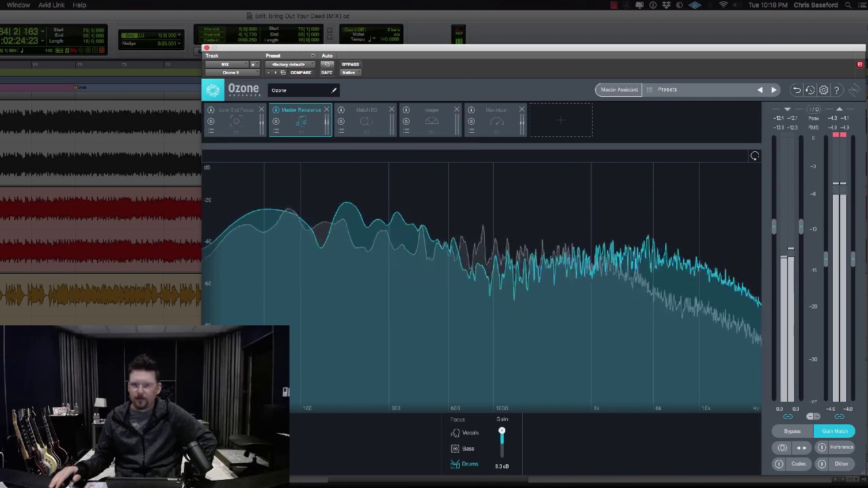Click the automation SAFE button
The height and width of the screenshot is (488, 868).
[x=327, y=73]
